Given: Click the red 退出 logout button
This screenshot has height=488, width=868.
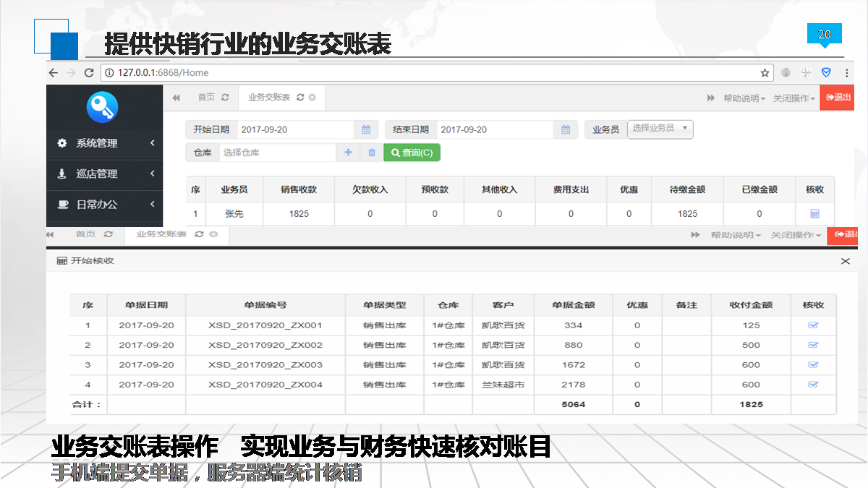Looking at the screenshot, I should [x=838, y=98].
